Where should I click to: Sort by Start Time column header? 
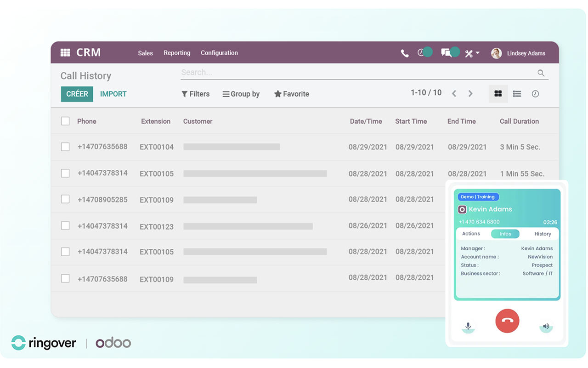[x=411, y=121]
